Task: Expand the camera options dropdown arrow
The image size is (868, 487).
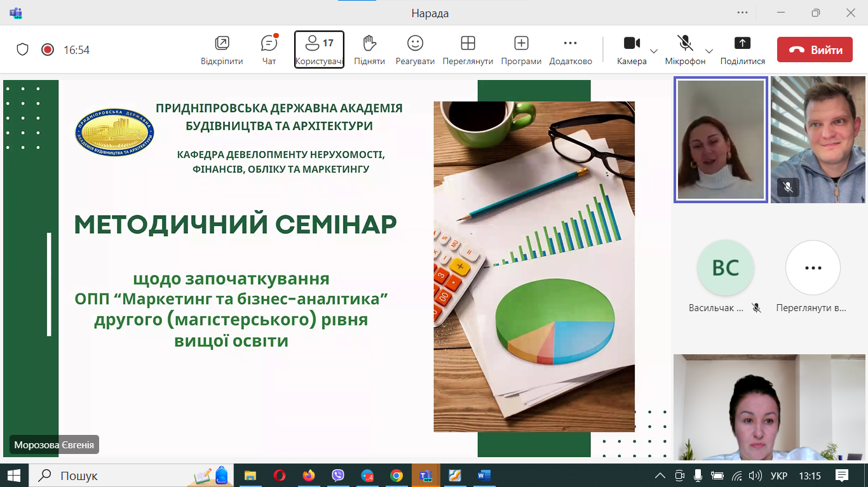Action: point(654,51)
